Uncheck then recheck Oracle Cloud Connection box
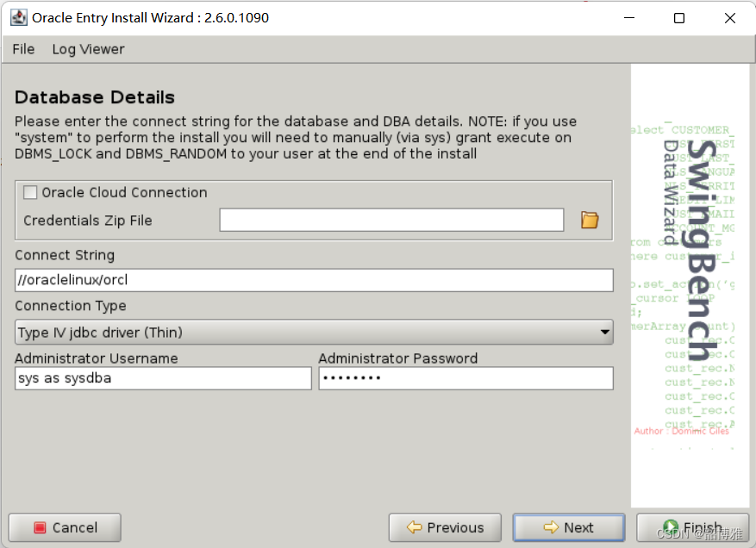The width and height of the screenshot is (756, 548). pos(29,191)
